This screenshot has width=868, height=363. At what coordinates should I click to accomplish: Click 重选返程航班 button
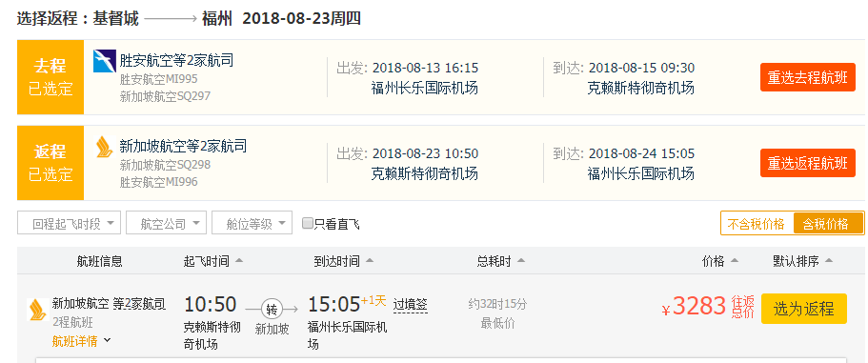tap(808, 163)
